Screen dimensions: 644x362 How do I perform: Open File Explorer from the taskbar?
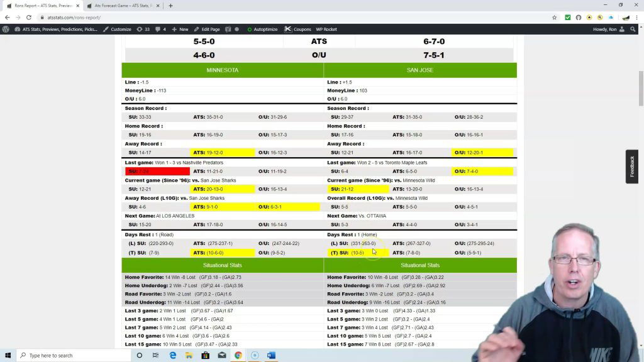[189, 356]
